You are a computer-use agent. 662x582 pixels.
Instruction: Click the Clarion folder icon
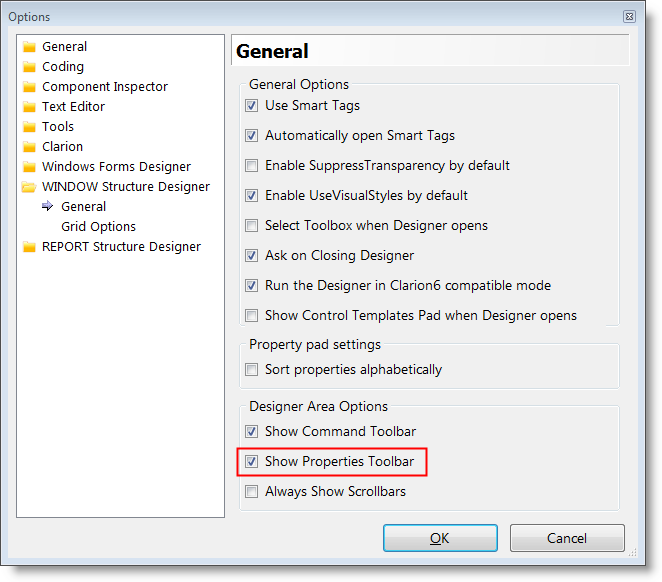[x=29, y=147]
